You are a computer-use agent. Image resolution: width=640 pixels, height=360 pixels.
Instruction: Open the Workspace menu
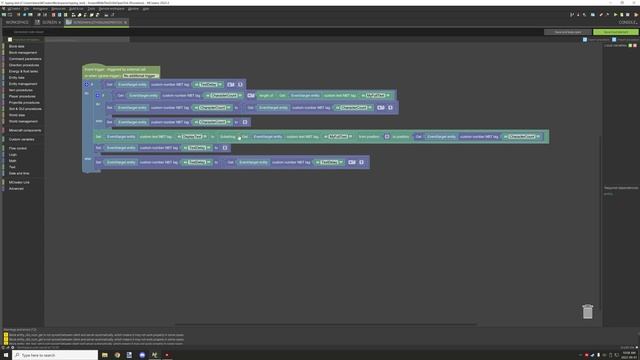40,9
